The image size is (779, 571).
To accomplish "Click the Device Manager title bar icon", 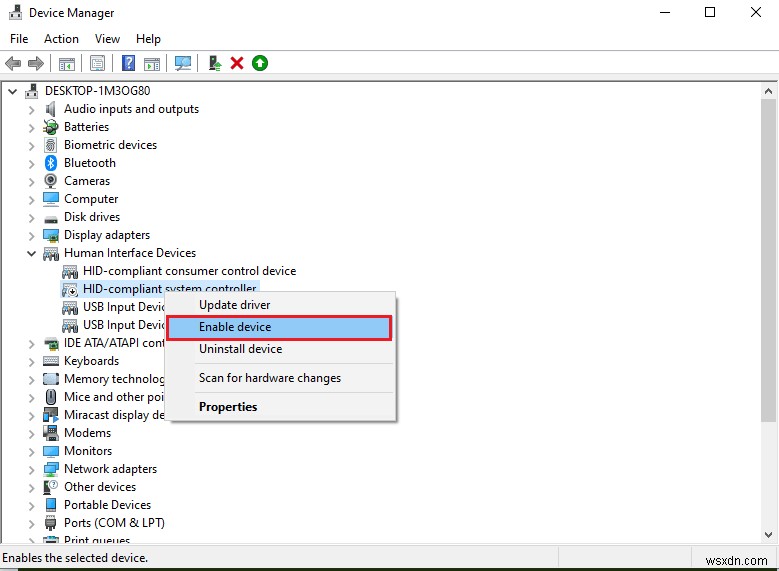I will (15, 12).
